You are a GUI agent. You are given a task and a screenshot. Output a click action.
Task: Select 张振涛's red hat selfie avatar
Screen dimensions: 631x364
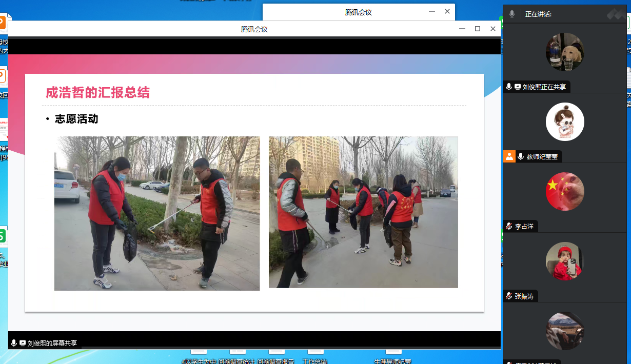coord(565,261)
